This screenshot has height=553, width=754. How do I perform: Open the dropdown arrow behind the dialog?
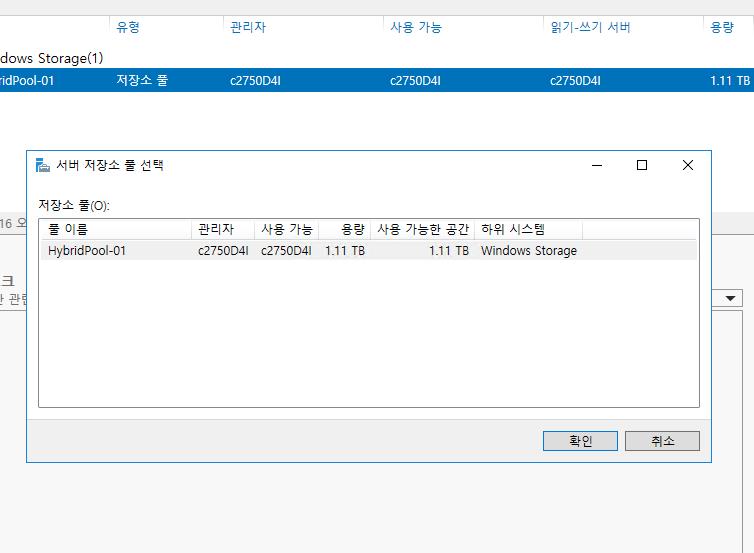pyautogui.click(x=730, y=298)
